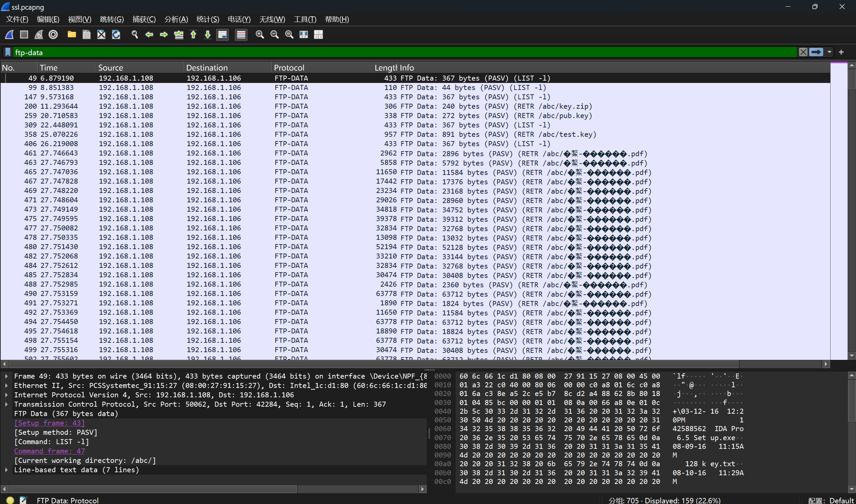Sort by the Source column header

click(x=140, y=68)
